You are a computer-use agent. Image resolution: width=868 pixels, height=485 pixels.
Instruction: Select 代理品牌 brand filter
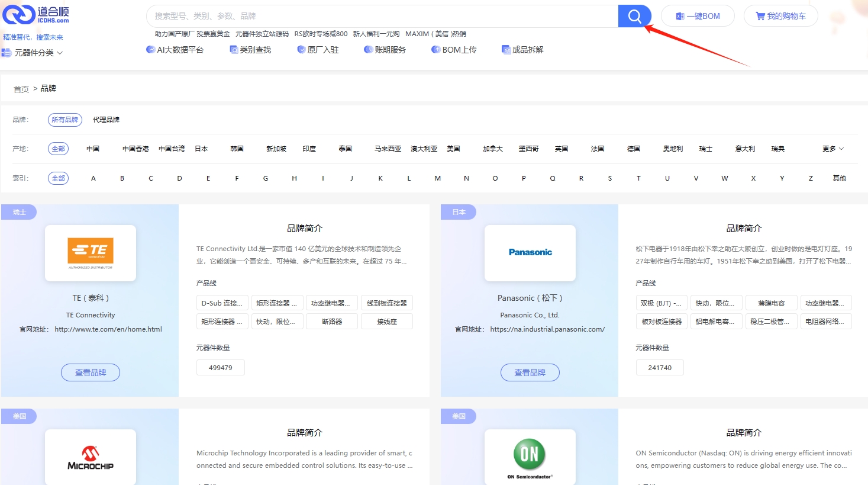point(106,120)
